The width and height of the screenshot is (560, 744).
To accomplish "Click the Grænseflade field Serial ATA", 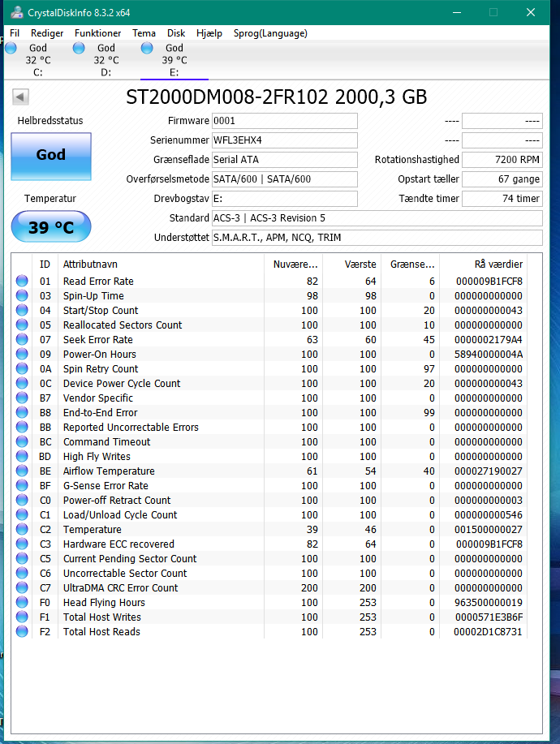I will 285,159.
